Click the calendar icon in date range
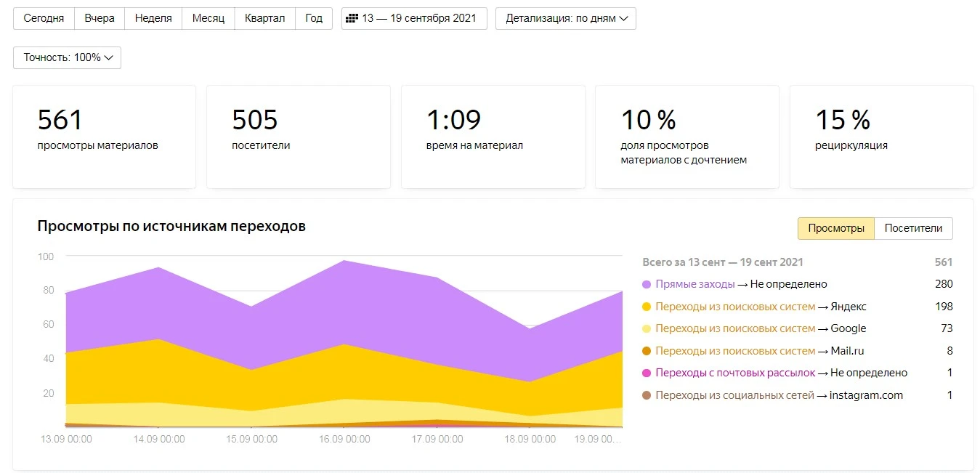 352,18
